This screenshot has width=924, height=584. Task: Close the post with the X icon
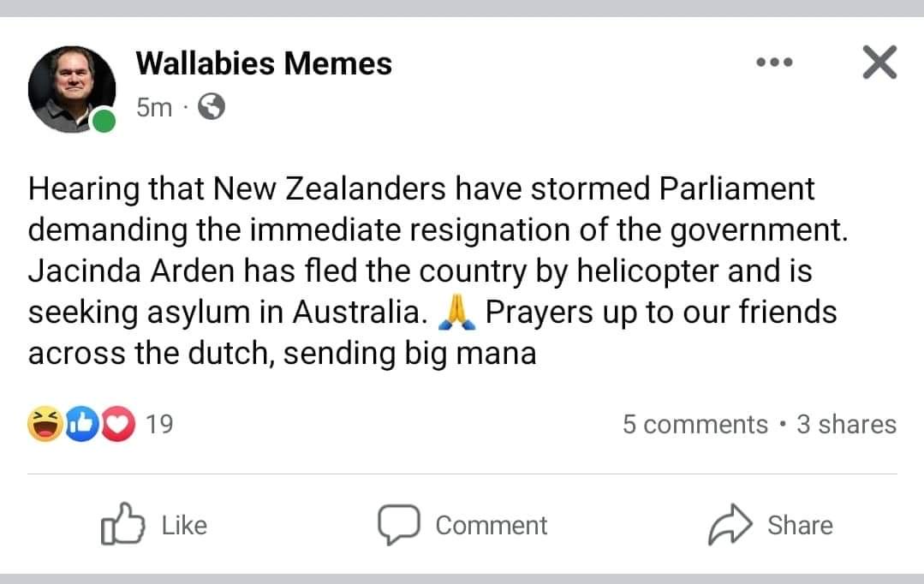(x=879, y=63)
